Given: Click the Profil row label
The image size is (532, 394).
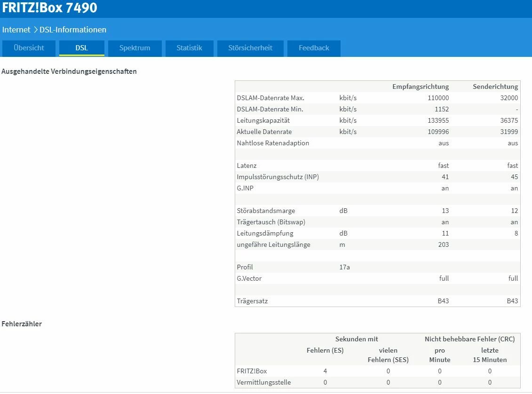Looking at the screenshot, I should [245, 267].
